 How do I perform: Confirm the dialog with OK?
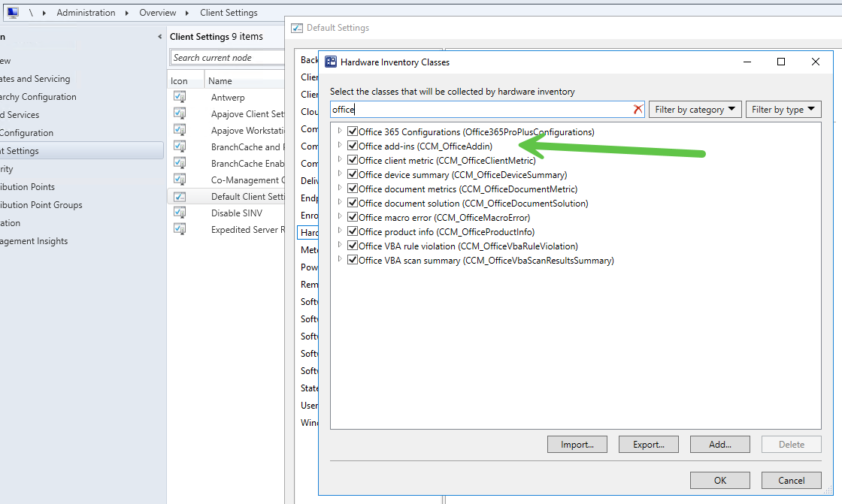click(x=720, y=481)
